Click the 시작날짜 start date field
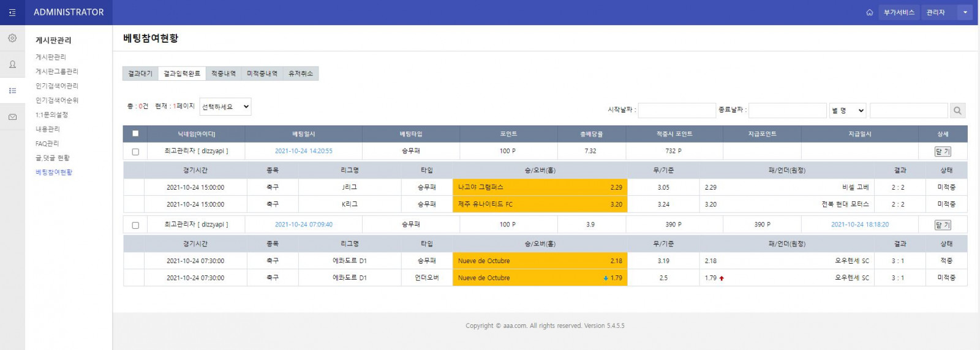The height and width of the screenshot is (350, 980). click(x=676, y=110)
